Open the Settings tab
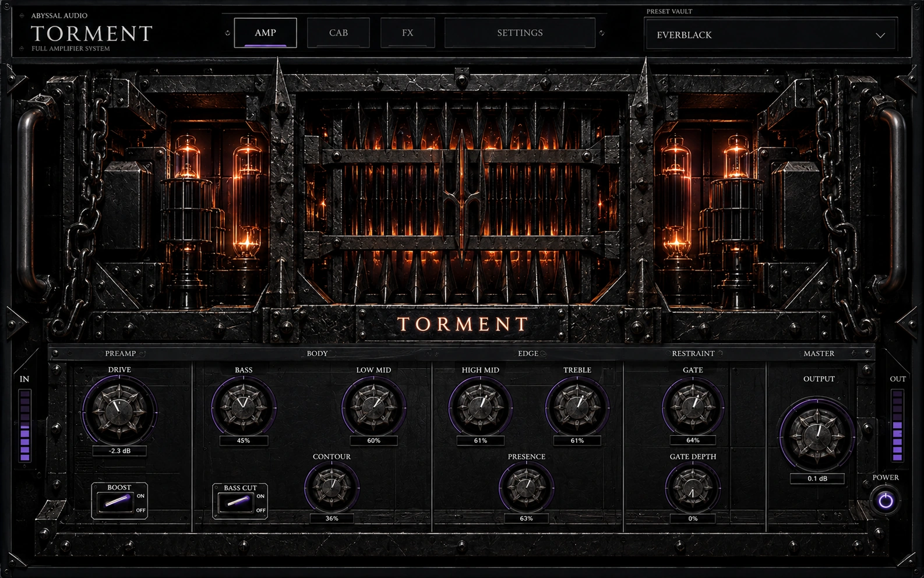924x578 pixels. [520, 33]
